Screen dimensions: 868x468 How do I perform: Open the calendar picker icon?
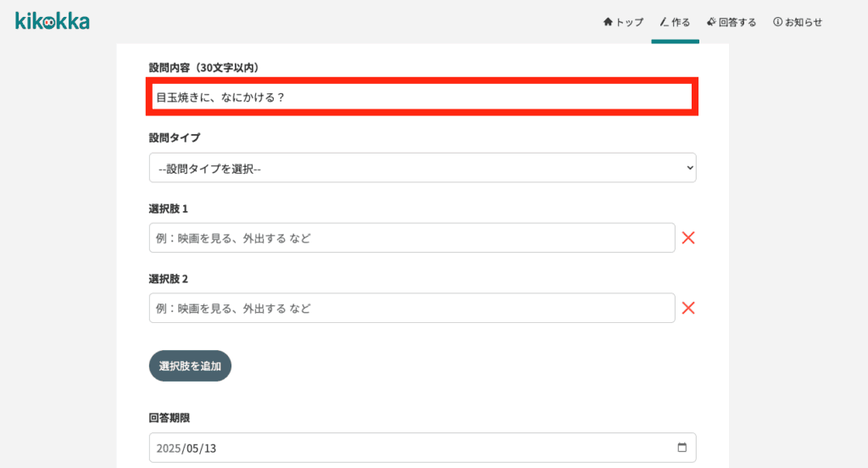[682, 448]
